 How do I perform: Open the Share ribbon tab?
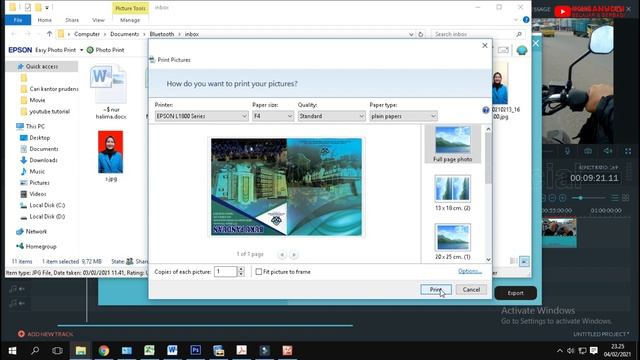pos(72,20)
